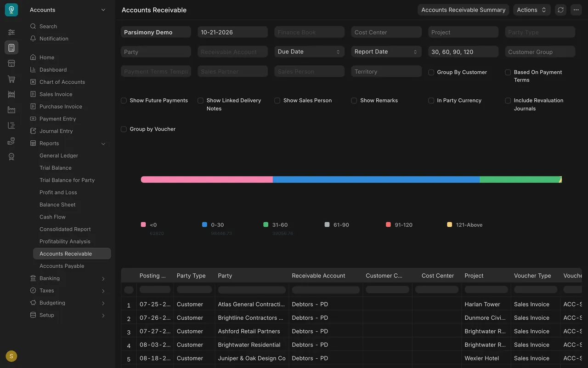
Task: Select General Ledger from Reports list
Action: tap(59, 155)
